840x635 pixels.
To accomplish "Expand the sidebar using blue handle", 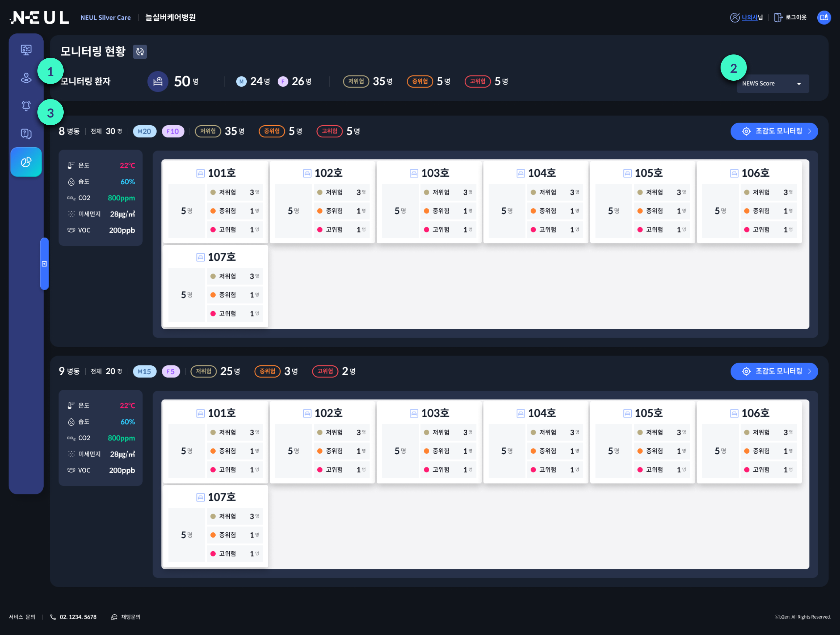I will click(x=44, y=264).
